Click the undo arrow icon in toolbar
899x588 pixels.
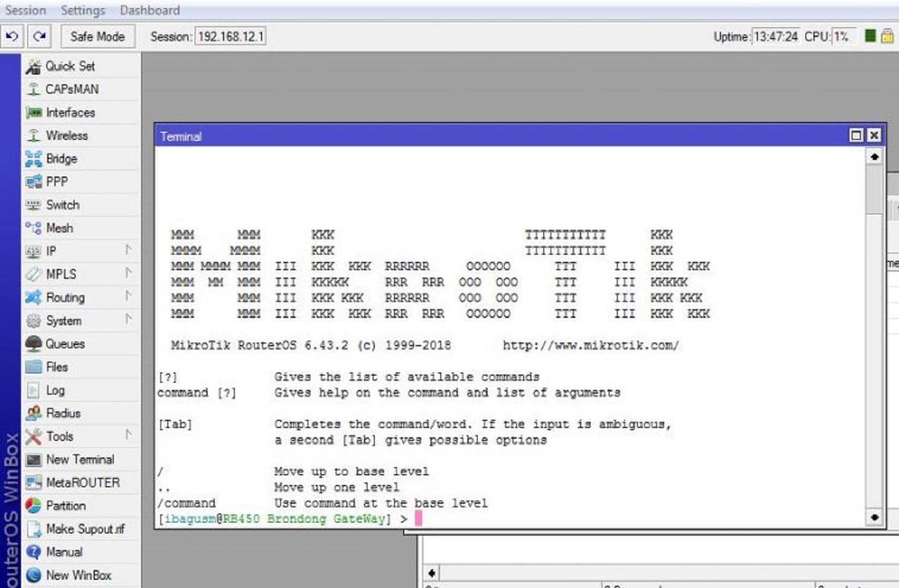pyautogui.click(x=11, y=36)
